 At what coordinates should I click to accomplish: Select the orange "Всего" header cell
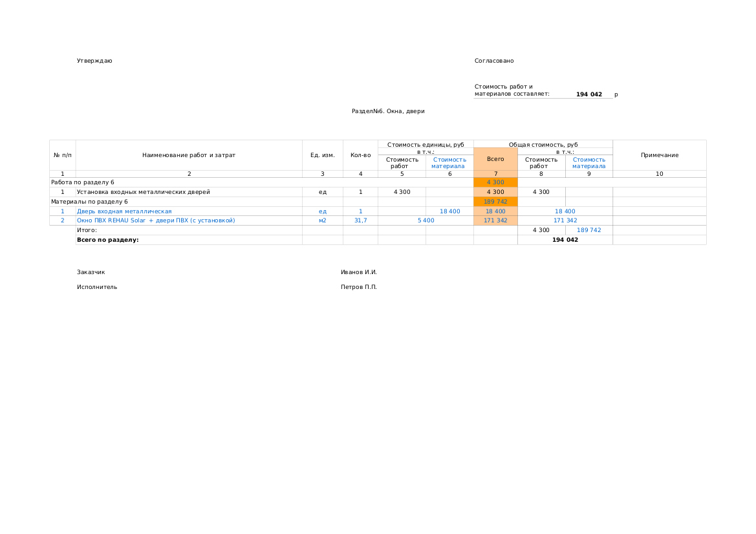tap(495, 159)
